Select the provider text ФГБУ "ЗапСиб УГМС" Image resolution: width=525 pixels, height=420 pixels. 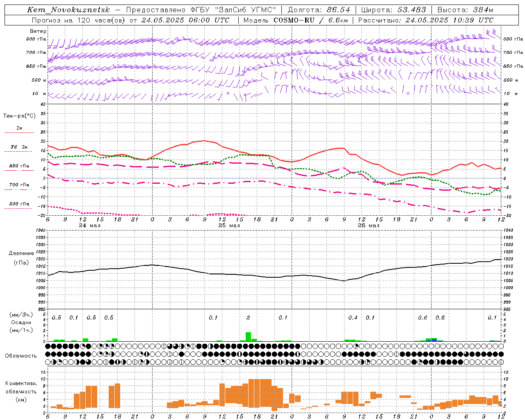pyautogui.click(x=232, y=10)
